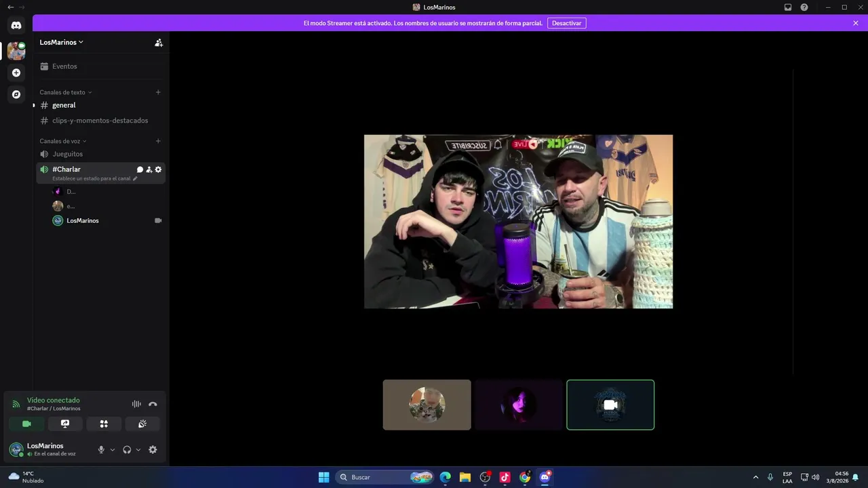The width and height of the screenshot is (868, 488).
Task: Click the Add a Server plus icon
Action: pos(16,73)
